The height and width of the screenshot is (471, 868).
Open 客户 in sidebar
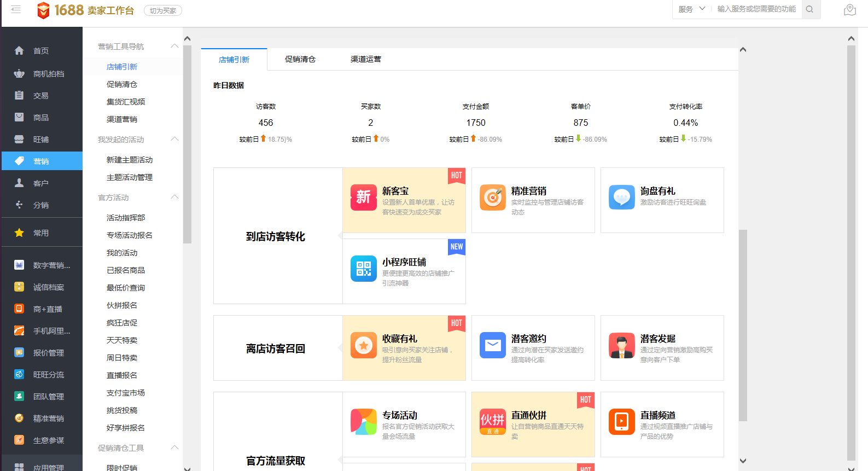(41, 183)
